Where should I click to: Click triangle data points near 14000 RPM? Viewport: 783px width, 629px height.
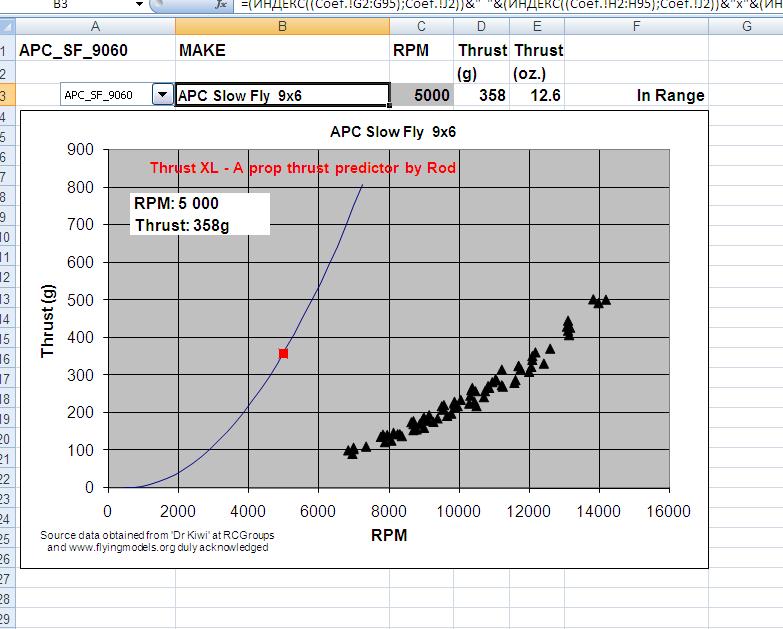point(599,301)
